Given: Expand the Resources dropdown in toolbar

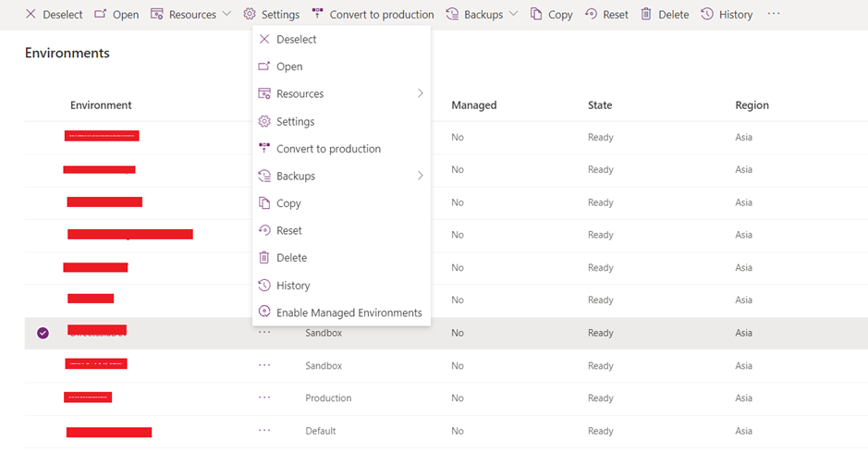Looking at the screenshot, I should pyautogui.click(x=226, y=15).
